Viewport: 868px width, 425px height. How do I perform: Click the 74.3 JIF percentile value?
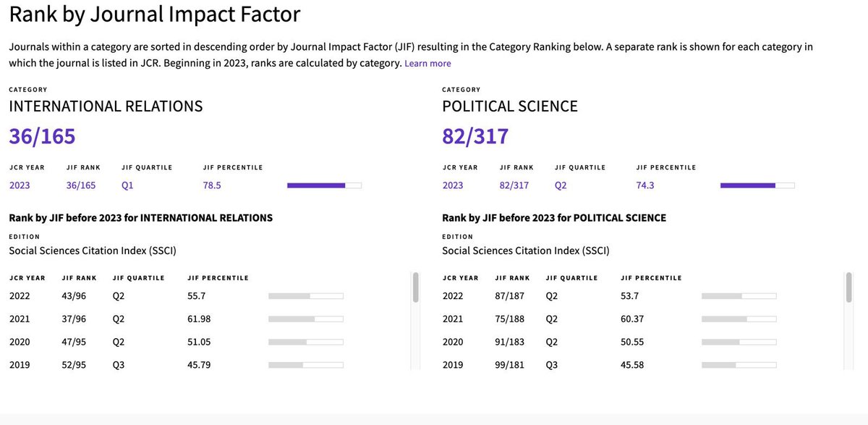tap(645, 185)
